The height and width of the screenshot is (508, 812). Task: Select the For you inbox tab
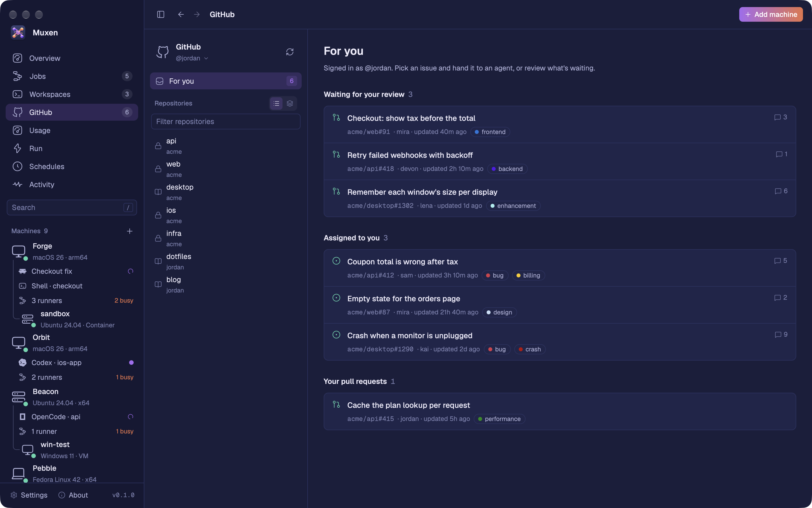[x=226, y=81]
